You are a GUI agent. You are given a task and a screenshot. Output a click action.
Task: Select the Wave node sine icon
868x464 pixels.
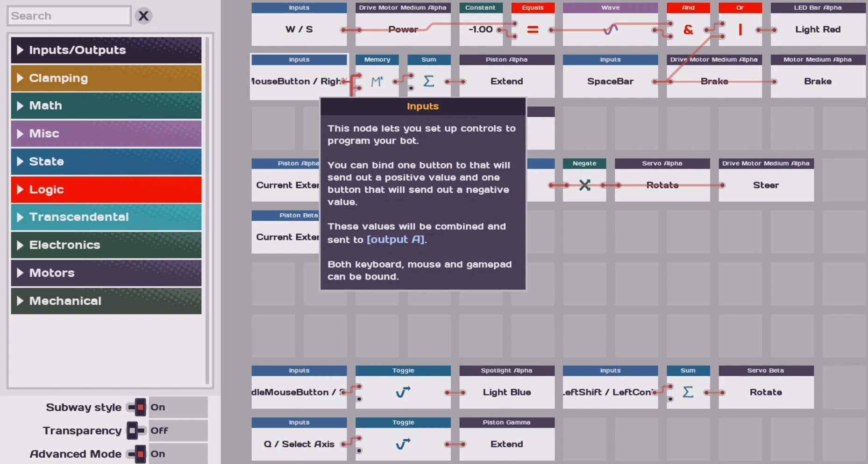click(610, 30)
